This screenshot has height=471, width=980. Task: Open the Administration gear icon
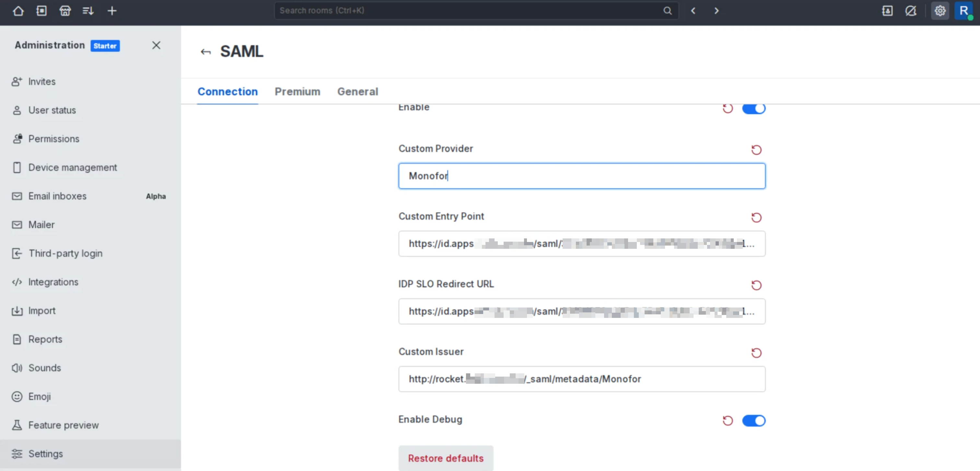(940, 11)
